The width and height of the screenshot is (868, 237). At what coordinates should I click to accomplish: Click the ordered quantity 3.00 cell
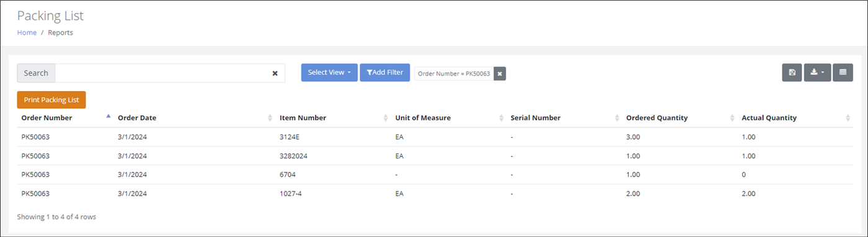[634, 137]
